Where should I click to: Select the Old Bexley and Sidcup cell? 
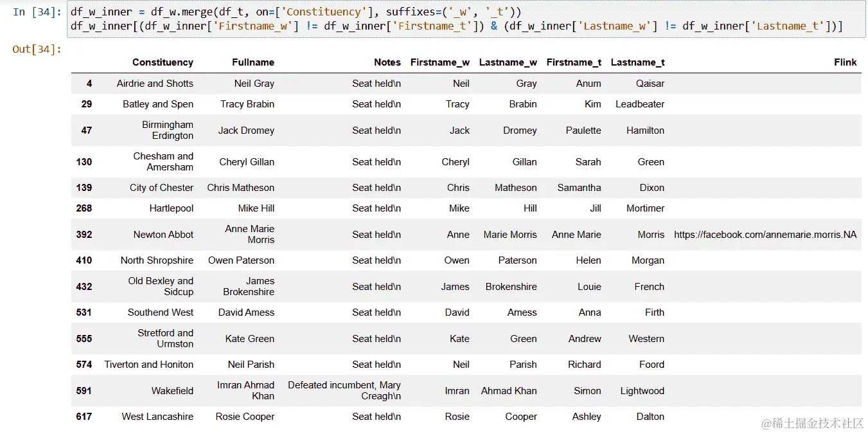point(161,287)
